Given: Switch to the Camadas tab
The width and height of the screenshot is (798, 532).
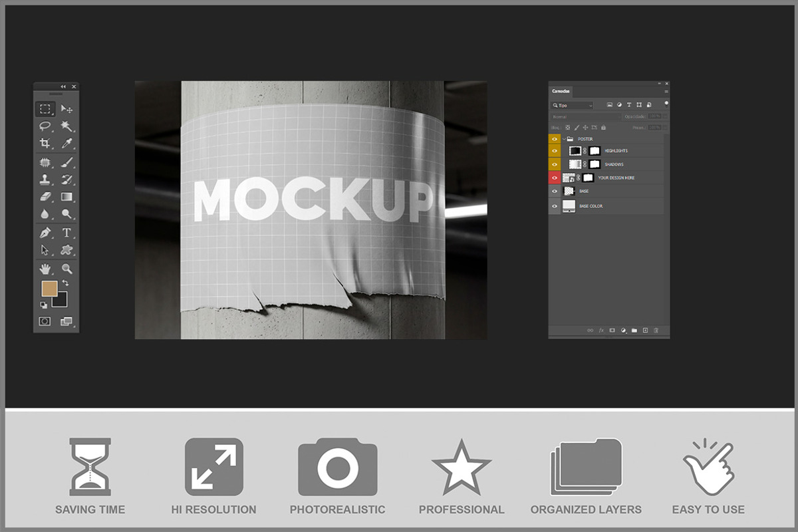Looking at the screenshot, I should tap(561, 91).
